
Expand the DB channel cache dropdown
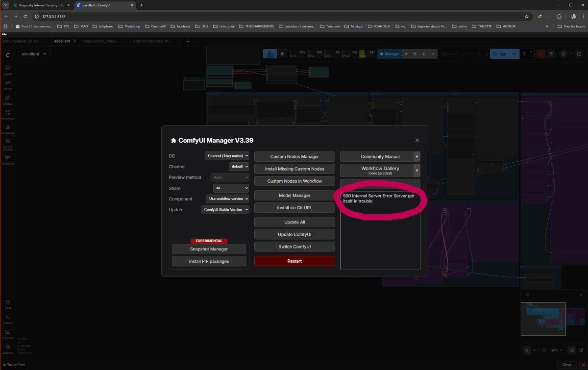click(227, 156)
